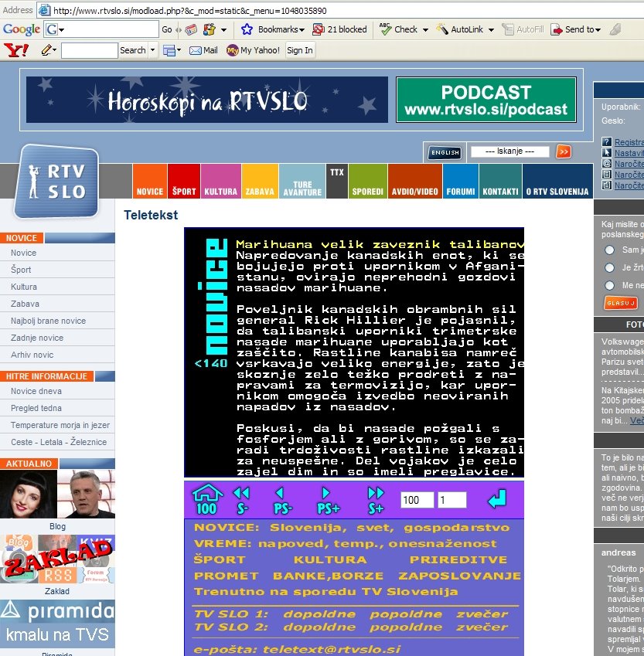Click the teletext home 100 icon

[207, 498]
